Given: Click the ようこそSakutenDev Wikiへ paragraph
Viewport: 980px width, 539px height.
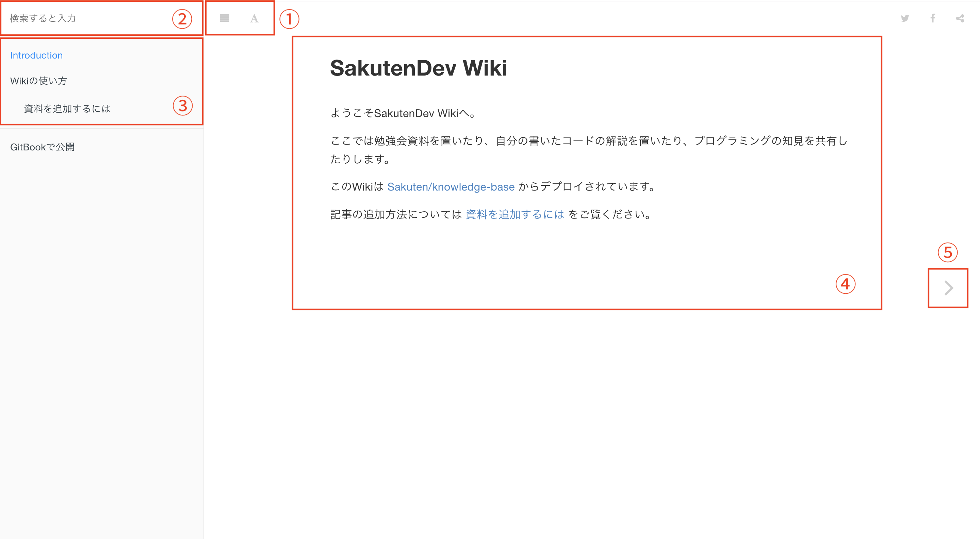Looking at the screenshot, I should [403, 113].
